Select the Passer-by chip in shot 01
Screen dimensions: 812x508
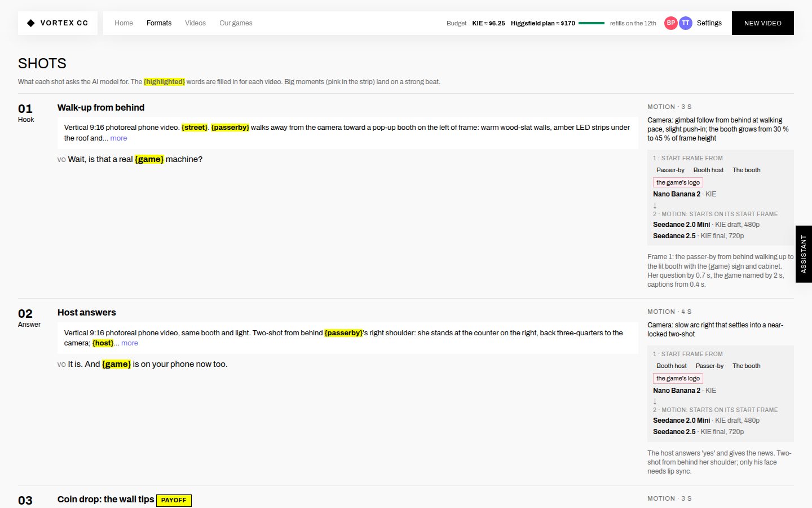point(670,170)
